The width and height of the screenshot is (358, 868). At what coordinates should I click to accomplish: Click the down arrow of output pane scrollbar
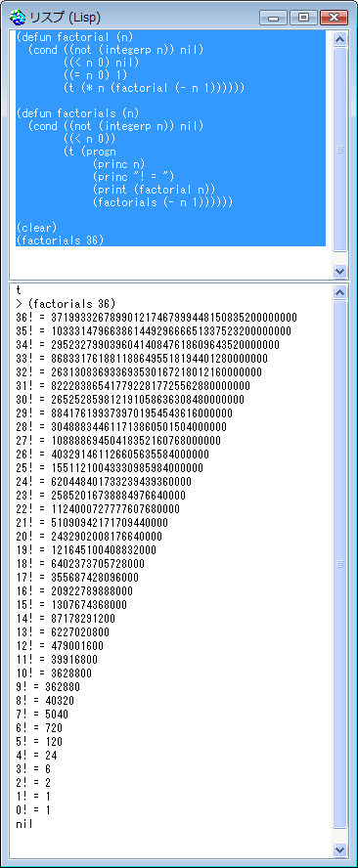[x=340, y=849]
